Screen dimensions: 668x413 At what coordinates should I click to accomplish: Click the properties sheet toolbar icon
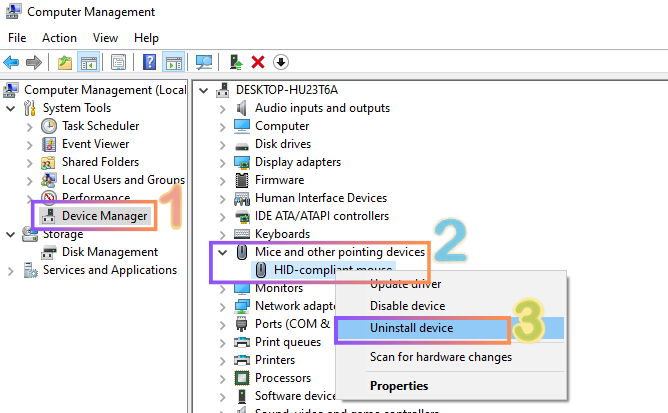point(118,62)
